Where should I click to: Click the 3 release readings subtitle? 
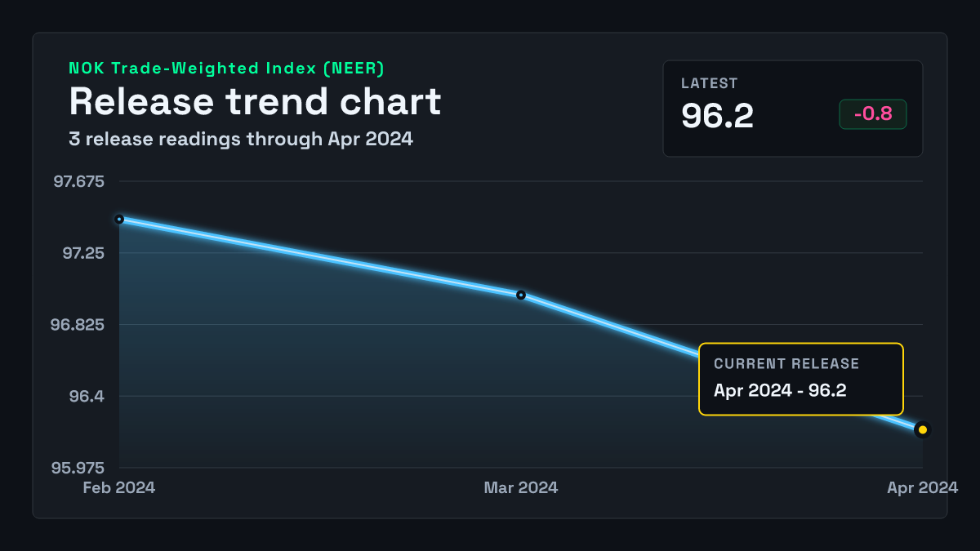[x=241, y=139]
